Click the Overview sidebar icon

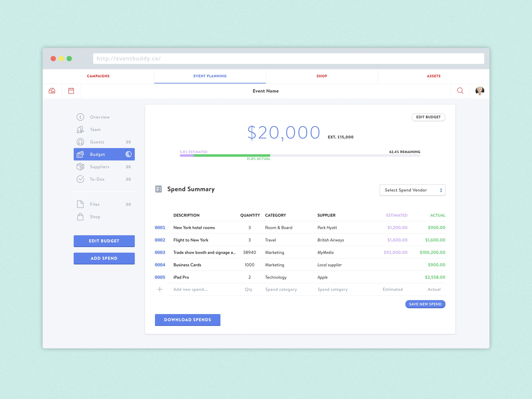(80, 117)
